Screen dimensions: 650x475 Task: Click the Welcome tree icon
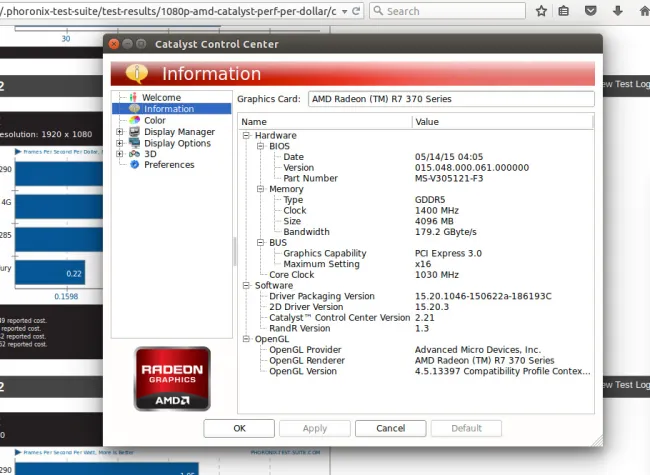point(133,97)
